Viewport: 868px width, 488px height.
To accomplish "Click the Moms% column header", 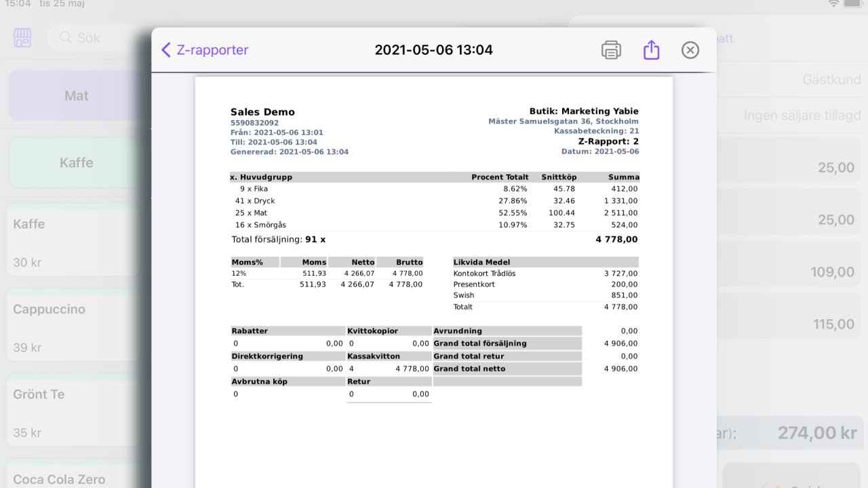I will coord(255,262).
